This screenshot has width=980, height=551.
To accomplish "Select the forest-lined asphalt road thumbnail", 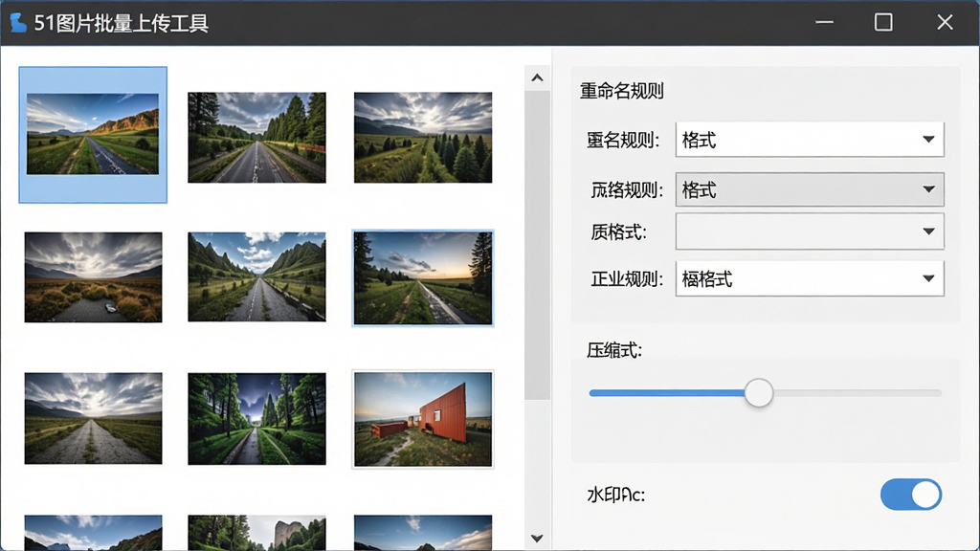I will pyautogui.click(x=256, y=138).
